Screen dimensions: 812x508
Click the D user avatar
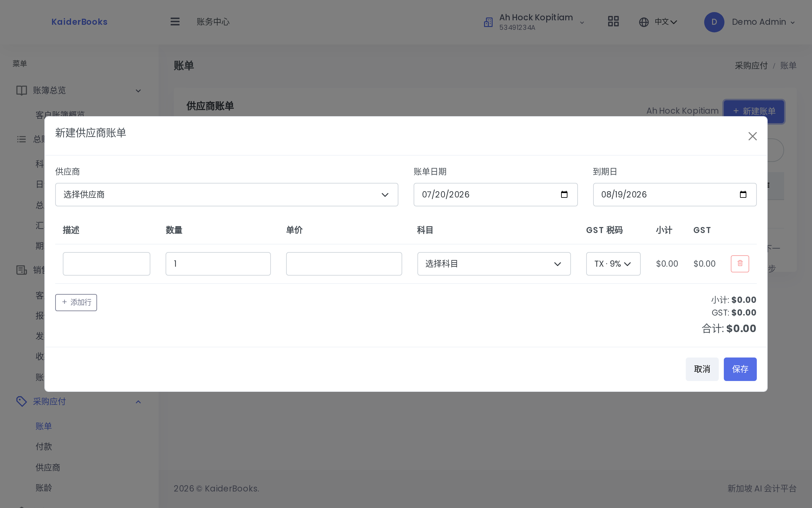pyautogui.click(x=714, y=22)
